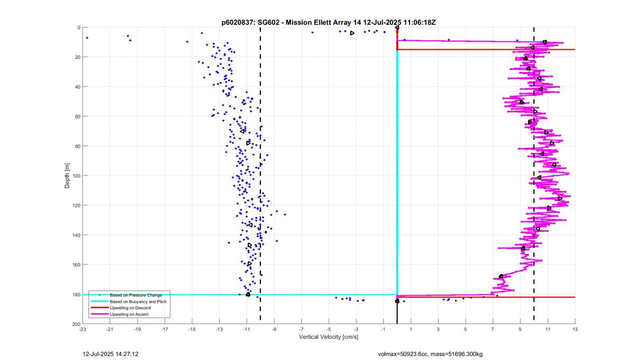
Task: Click the red line sample in the legend
Action: click(99, 308)
